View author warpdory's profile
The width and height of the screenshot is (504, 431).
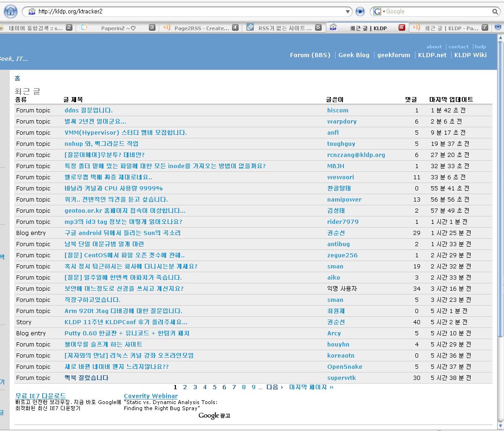click(342, 122)
